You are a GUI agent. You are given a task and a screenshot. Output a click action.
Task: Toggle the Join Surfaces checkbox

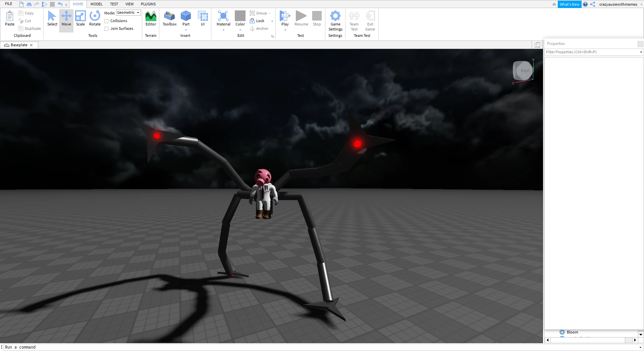point(107,29)
